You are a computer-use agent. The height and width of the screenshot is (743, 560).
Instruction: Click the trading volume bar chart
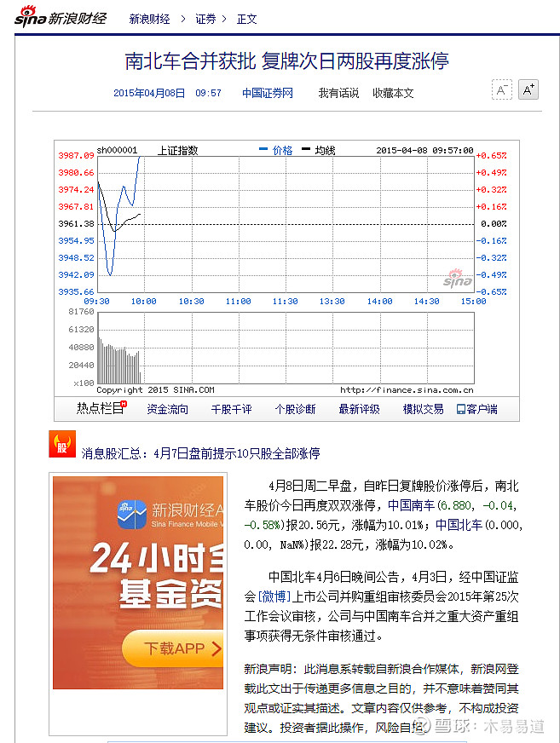[x=286, y=348]
